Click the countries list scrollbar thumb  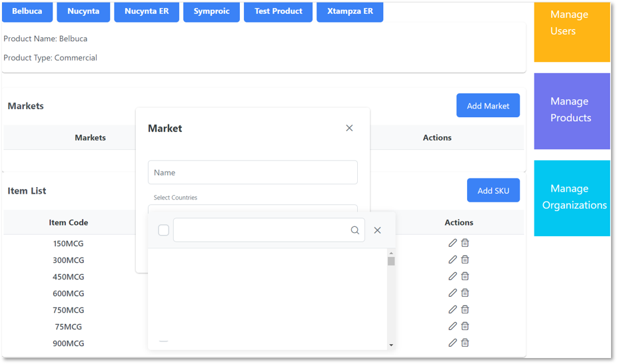[x=391, y=262]
